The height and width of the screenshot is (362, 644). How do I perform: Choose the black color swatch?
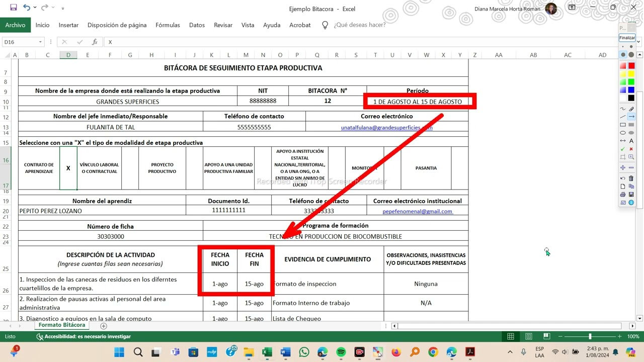(x=631, y=98)
